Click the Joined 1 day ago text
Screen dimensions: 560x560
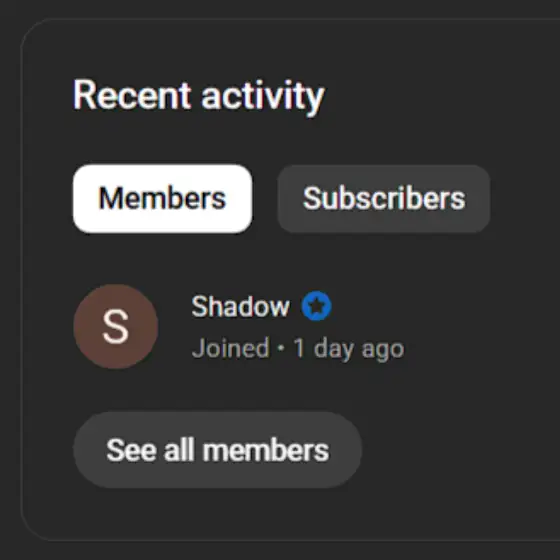click(x=298, y=348)
